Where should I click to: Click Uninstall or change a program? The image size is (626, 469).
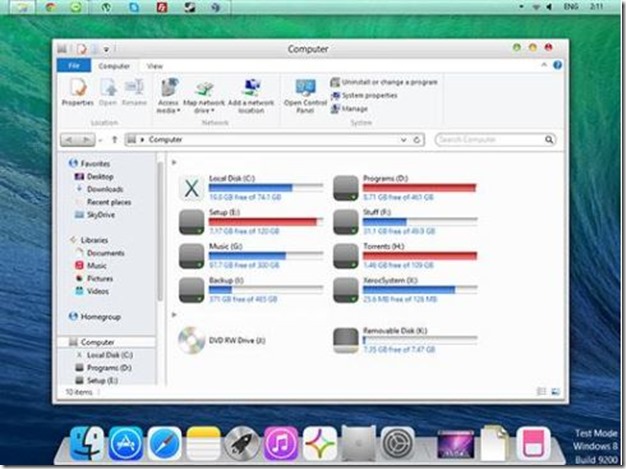click(x=384, y=82)
